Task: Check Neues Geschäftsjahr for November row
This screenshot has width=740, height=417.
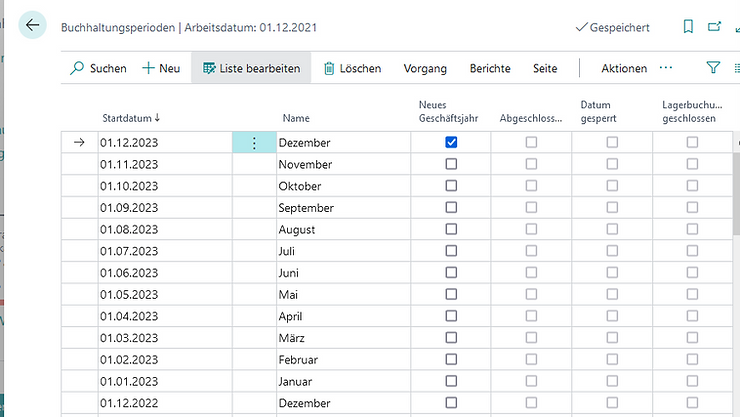Action: [x=451, y=164]
